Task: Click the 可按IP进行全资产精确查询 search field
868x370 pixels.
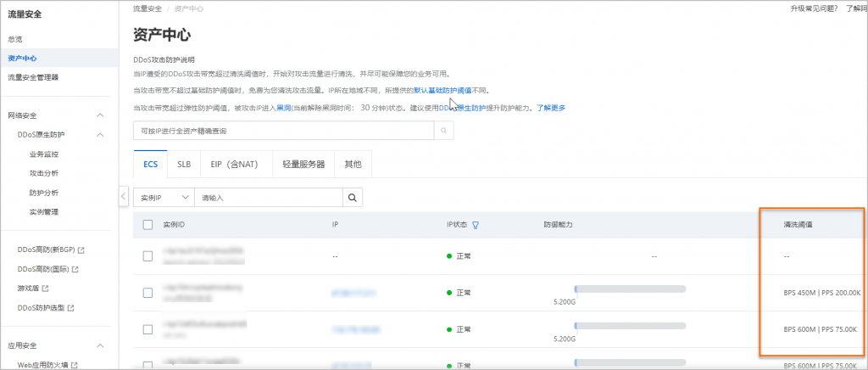Action: pyautogui.click(x=284, y=132)
